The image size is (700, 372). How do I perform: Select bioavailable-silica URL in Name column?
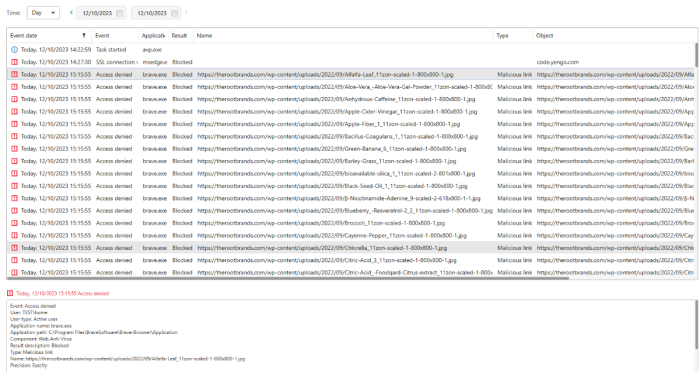click(336, 174)
